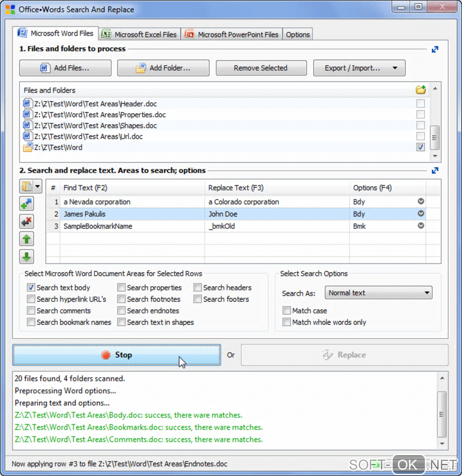The image size is (462, 476).
Task: Select 'a Nevada corporation' find text cell
Action: [132, 202]
